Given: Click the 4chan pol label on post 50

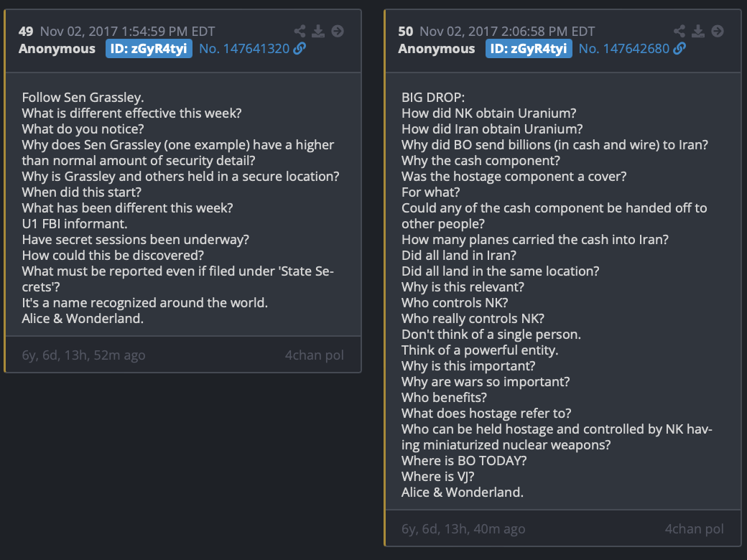Looking at the screenshot, I should (x=694, y=529).
